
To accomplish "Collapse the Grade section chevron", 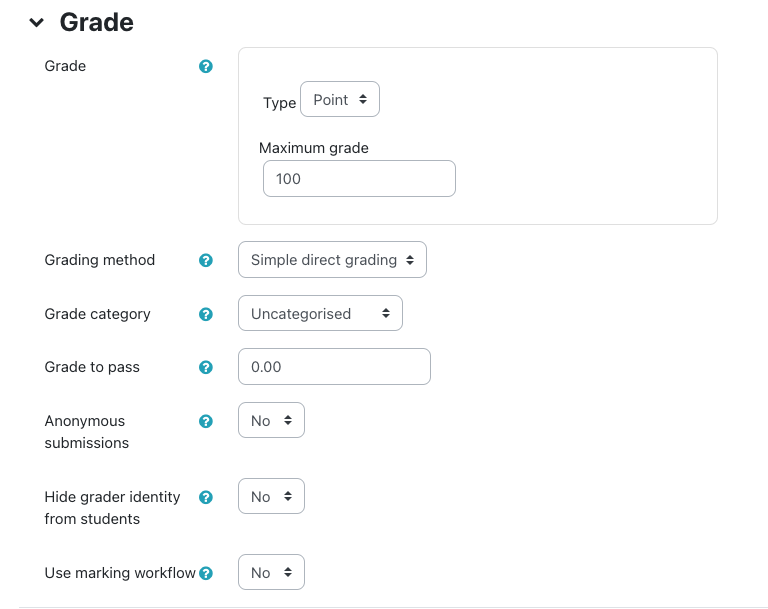I will (37, 22).
